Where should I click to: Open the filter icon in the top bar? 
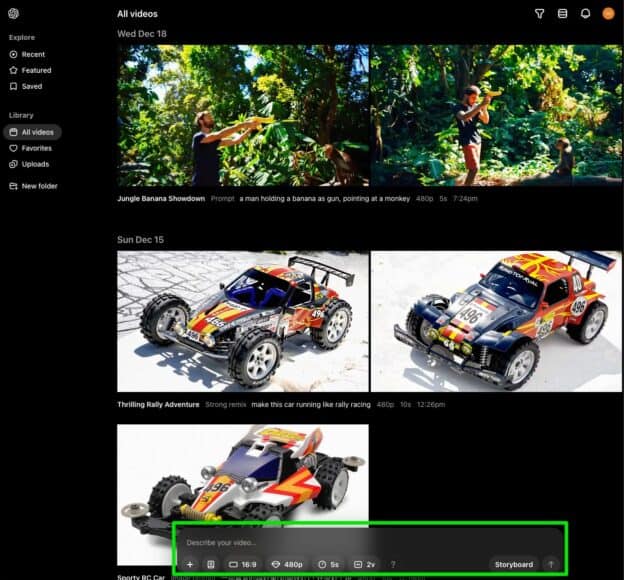[x=539, y=14]
